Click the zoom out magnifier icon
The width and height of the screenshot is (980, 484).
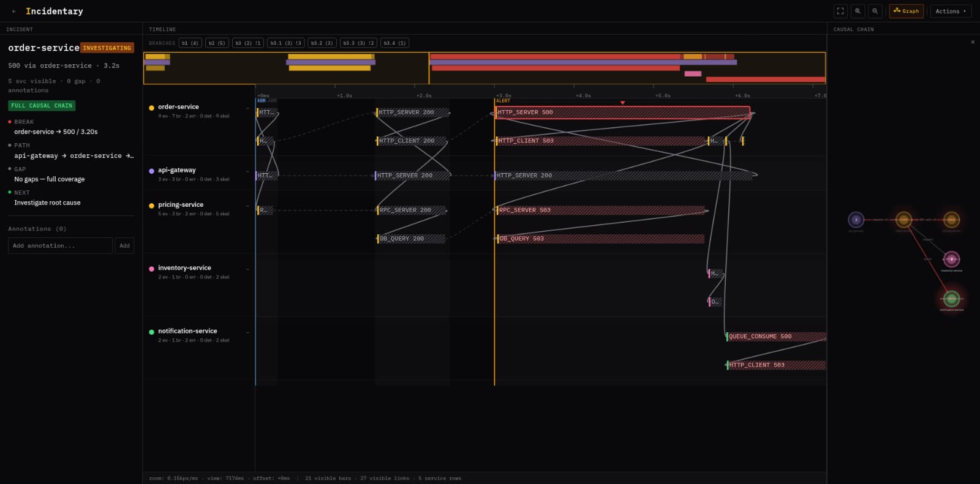875,11
